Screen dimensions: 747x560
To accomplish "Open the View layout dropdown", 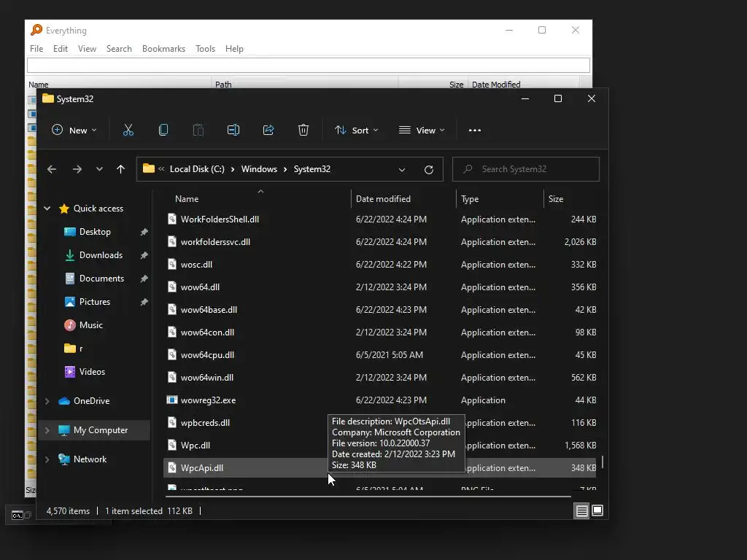I will (x=422, y=130).
